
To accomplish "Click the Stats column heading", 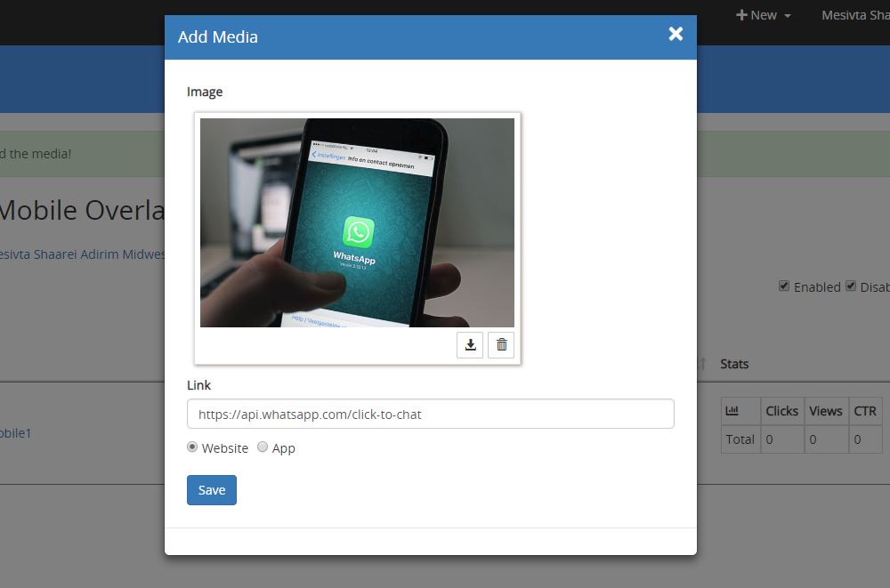I will pos(734,364).
